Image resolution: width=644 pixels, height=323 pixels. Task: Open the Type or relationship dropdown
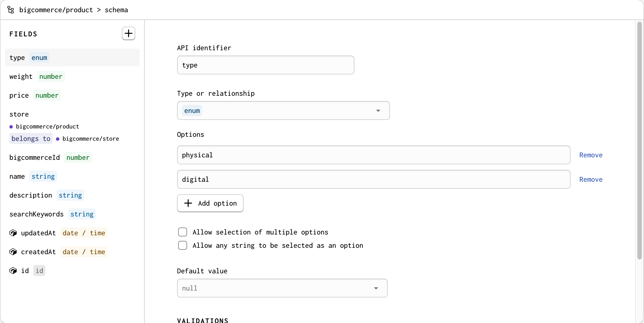(283, 110)
